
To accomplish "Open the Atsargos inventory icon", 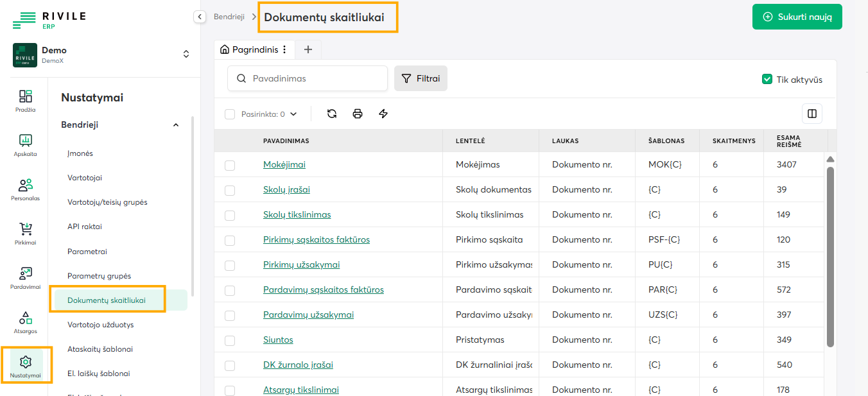I will click(26, 322).
